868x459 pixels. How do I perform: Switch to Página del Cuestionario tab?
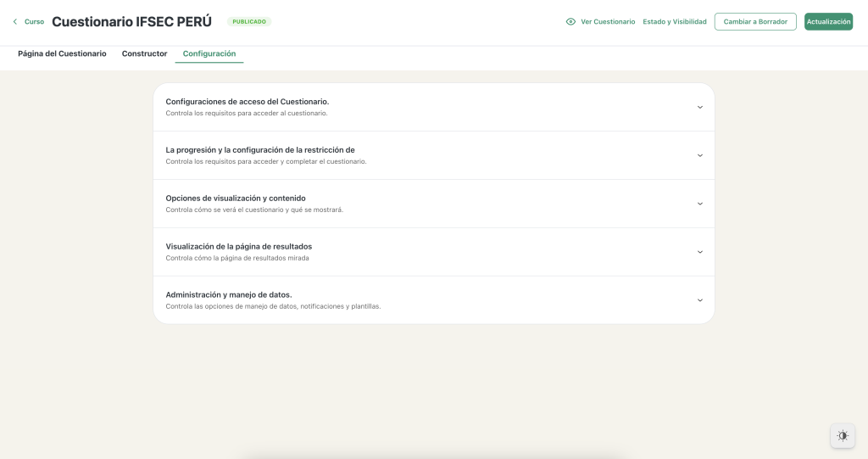click(x=62, y=53)
